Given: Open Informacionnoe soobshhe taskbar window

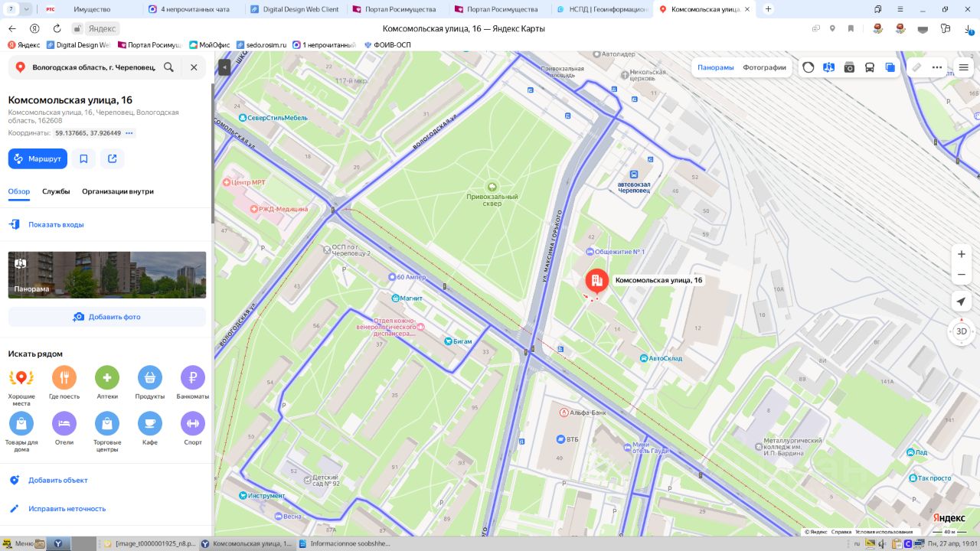Looking at the screenshot, I should [x=345, y=544].
